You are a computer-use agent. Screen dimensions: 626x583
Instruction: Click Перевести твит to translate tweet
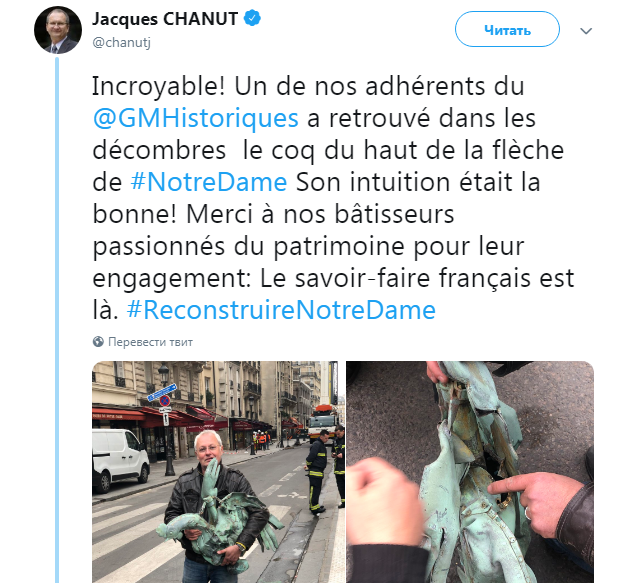point(151,342)
